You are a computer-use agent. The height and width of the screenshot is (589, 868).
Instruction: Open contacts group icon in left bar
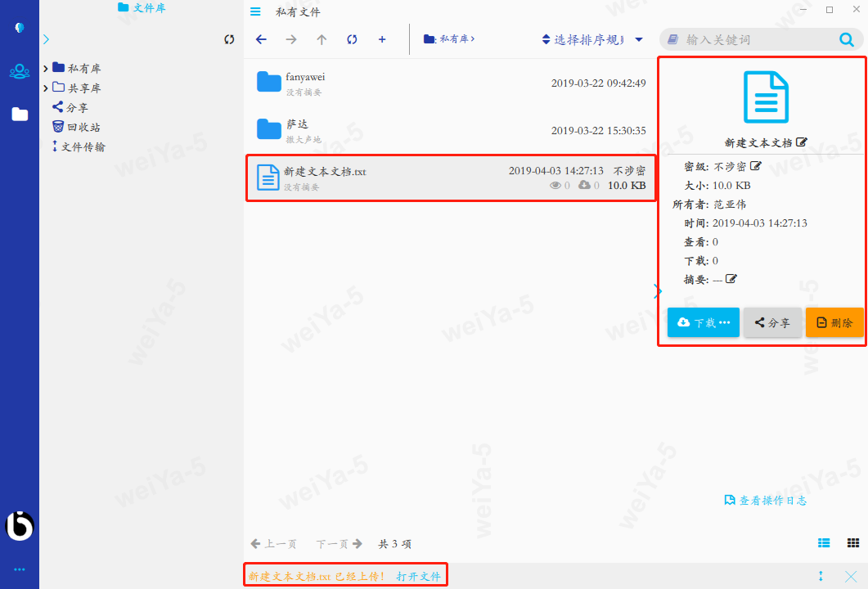point(20,71)
